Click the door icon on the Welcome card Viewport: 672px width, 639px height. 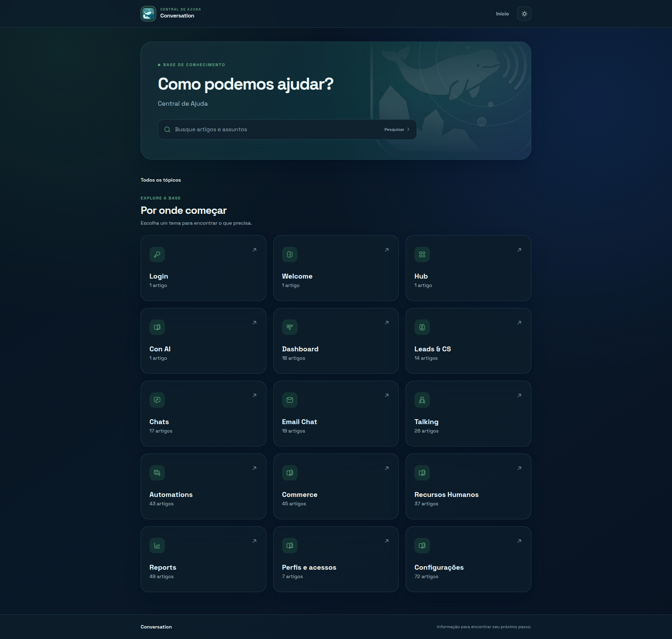tap(290, 254)
